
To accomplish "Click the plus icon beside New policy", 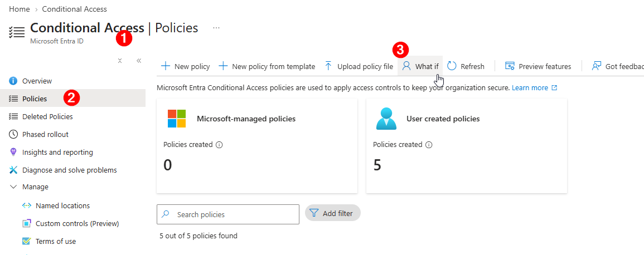I will coord(166,66).
